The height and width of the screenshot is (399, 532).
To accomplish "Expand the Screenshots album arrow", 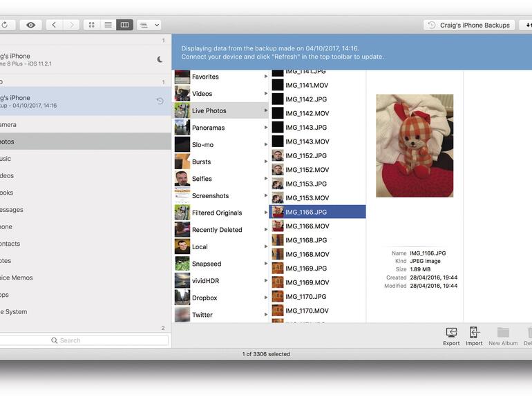I will tap(266, 195).
